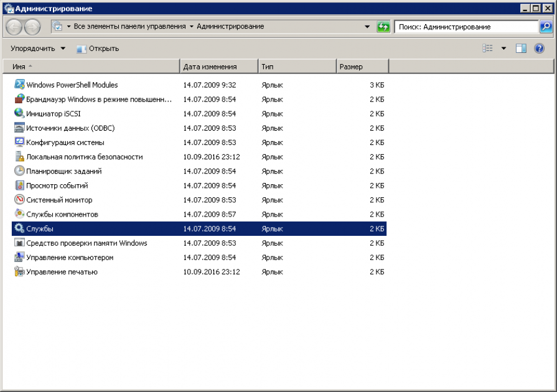The image size is (557, 392).
Task: Expand the address bar history dropdown
Action: point(367,27)
